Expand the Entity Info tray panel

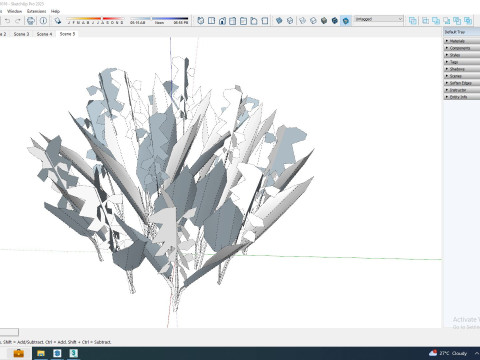coord(462,97)
